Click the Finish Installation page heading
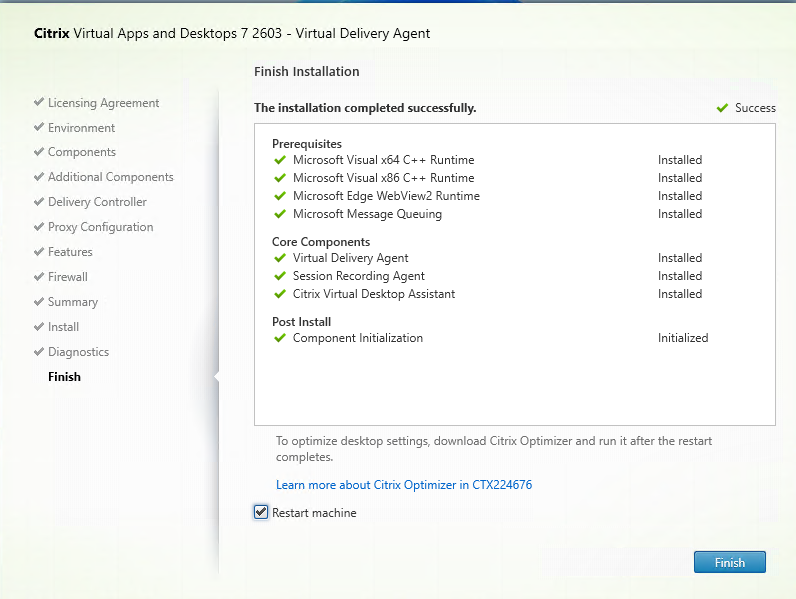 pos(307,72)
